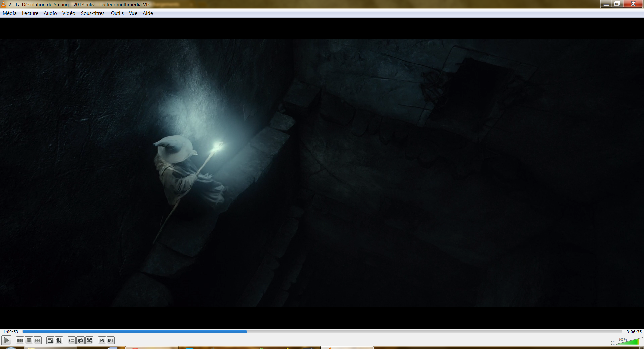This screenshot has height=349, width=644.
Task: Open the Vue menu
Action: [133, 13]
